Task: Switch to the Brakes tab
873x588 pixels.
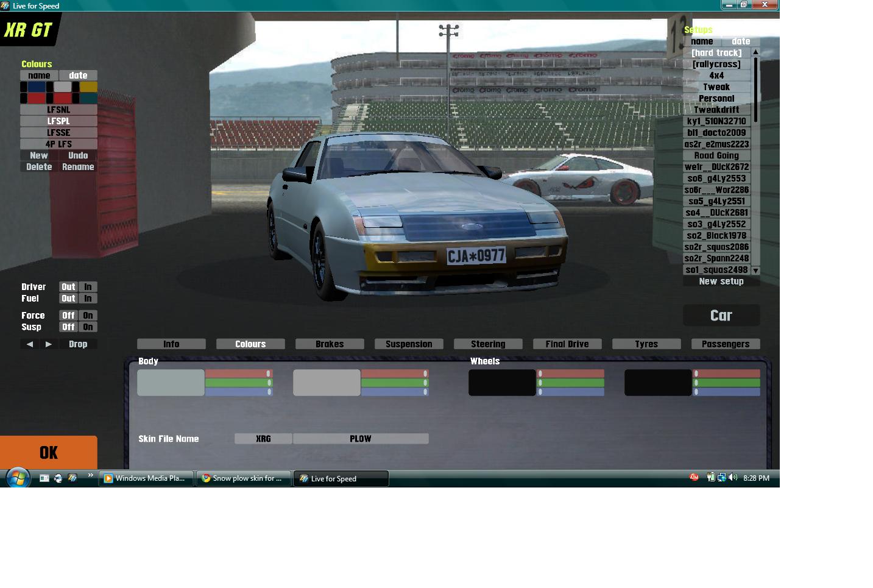Action: point(330,344)
